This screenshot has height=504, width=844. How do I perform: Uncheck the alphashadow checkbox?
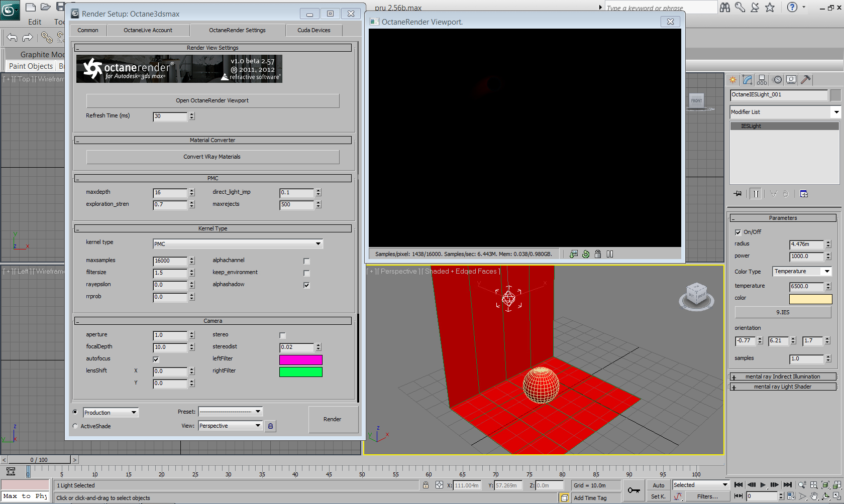(306, 285)
